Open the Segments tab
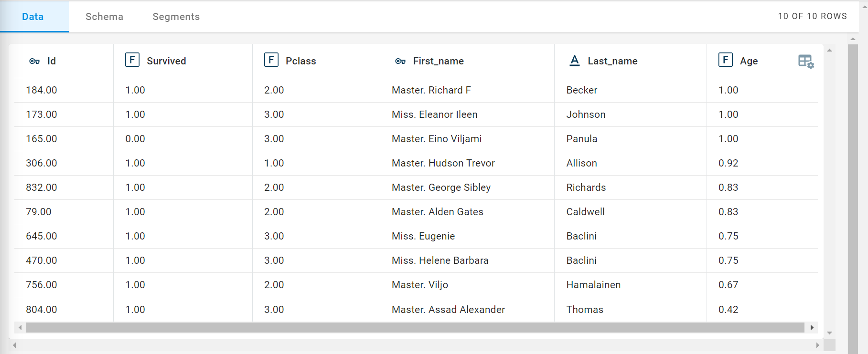This screenshot has width=868, height=354. (176, 17)
